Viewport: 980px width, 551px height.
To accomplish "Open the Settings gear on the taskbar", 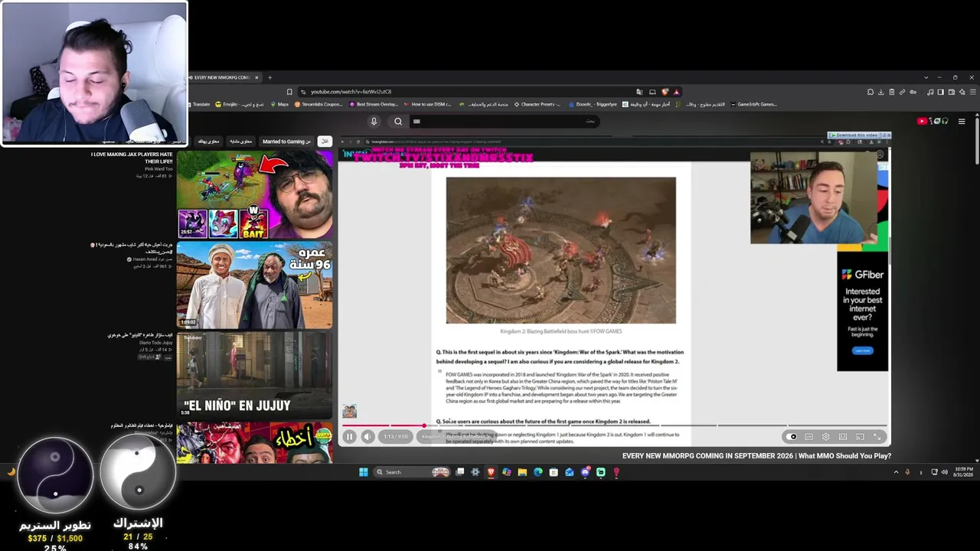I will tap(475, 472).
